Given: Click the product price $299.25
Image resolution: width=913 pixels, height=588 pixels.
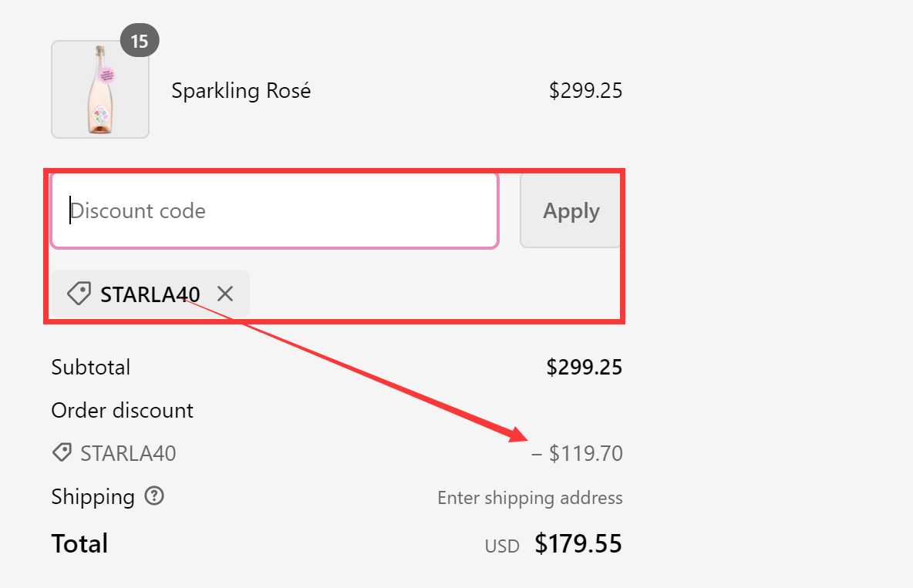Looking at the screenshot, I should (x=585, y=90).
